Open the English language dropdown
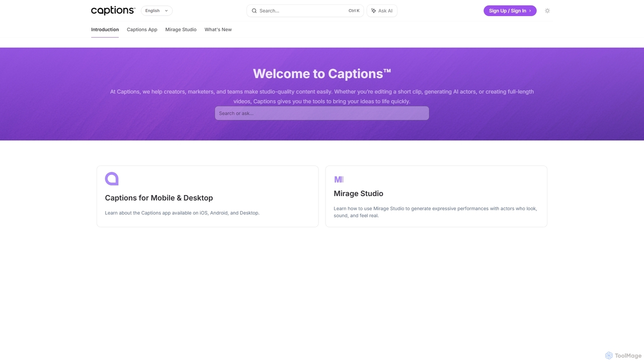This screenshot has width=644, height=362. click(x=156, y=11)
